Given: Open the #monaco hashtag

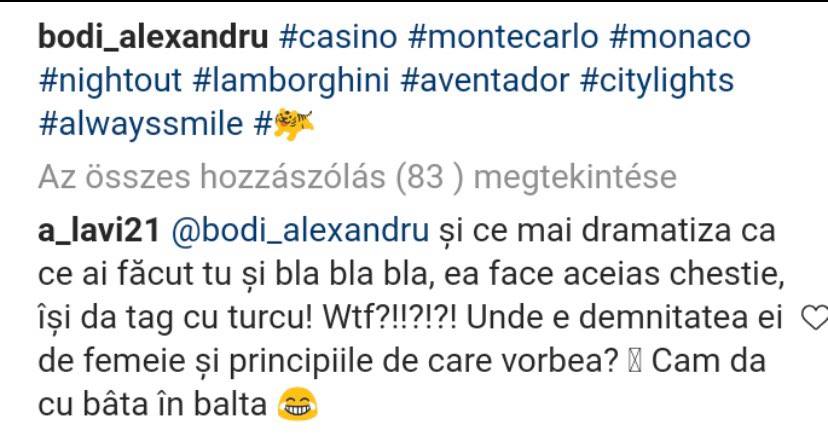Looking at the screenshot, I should (x=680, y=37).
